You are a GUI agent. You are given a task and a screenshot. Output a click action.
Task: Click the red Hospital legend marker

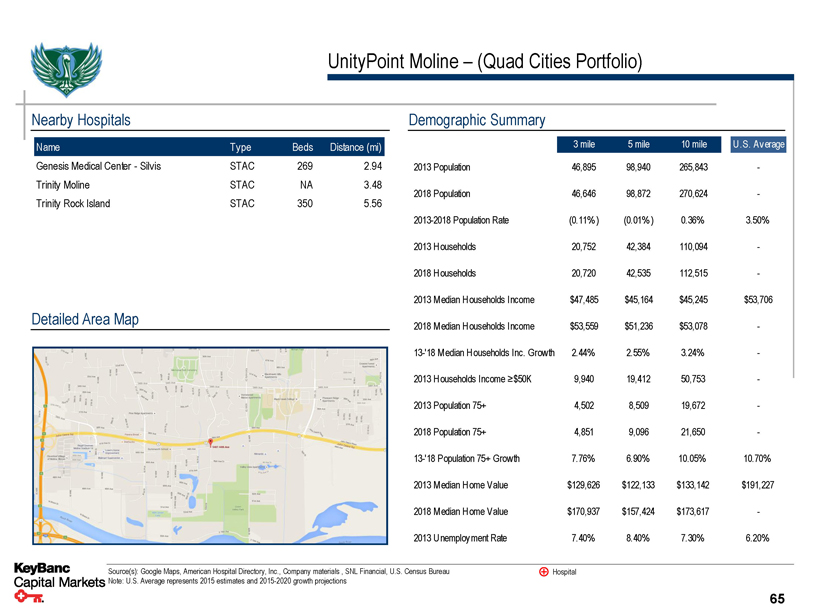(x=543, y=572)
